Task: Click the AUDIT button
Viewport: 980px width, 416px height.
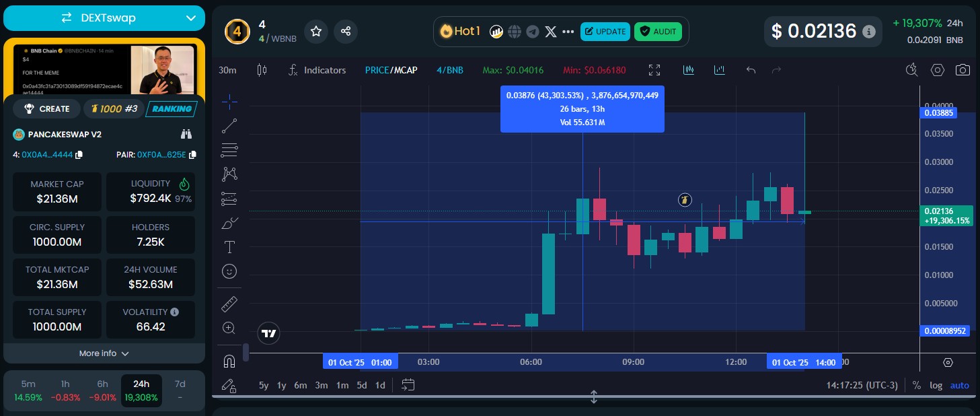Action: [x=658, y=32]
